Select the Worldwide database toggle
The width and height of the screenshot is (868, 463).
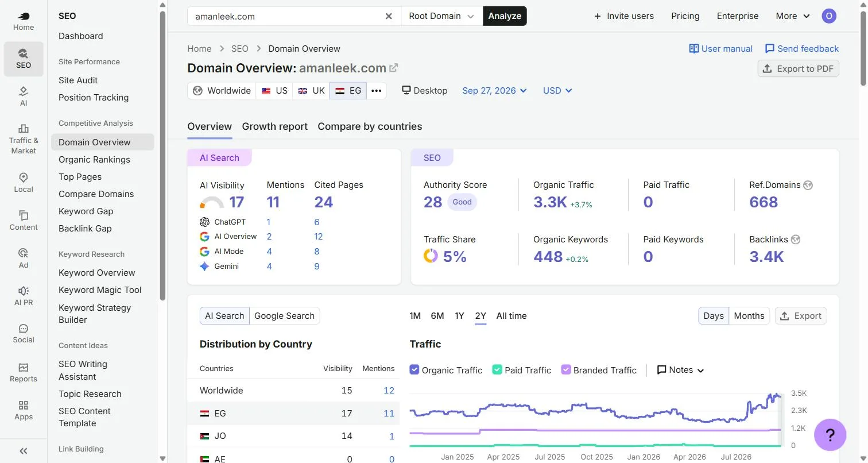[222, 91]
